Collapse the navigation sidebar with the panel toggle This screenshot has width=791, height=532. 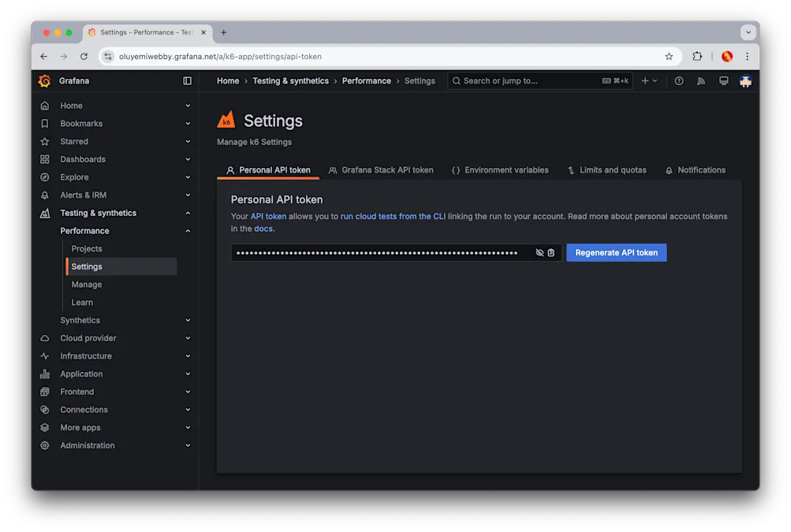click(187, 80)
